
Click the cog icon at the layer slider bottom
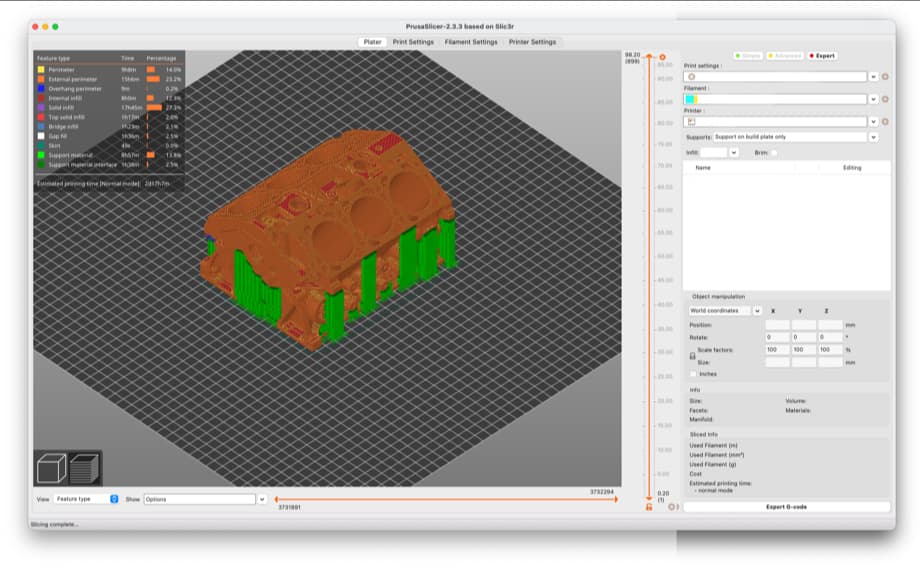(672, 507)
